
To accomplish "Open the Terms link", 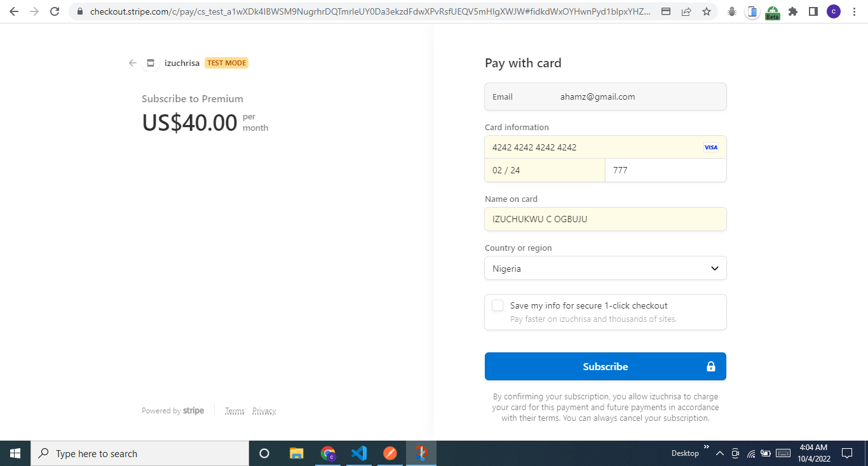I will 234,410.
